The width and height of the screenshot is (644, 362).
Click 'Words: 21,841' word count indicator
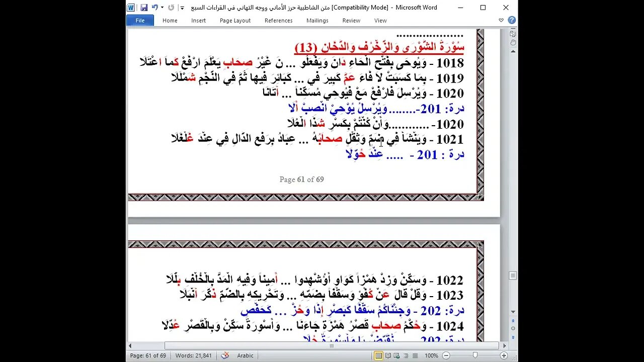(x=194, y=355)
